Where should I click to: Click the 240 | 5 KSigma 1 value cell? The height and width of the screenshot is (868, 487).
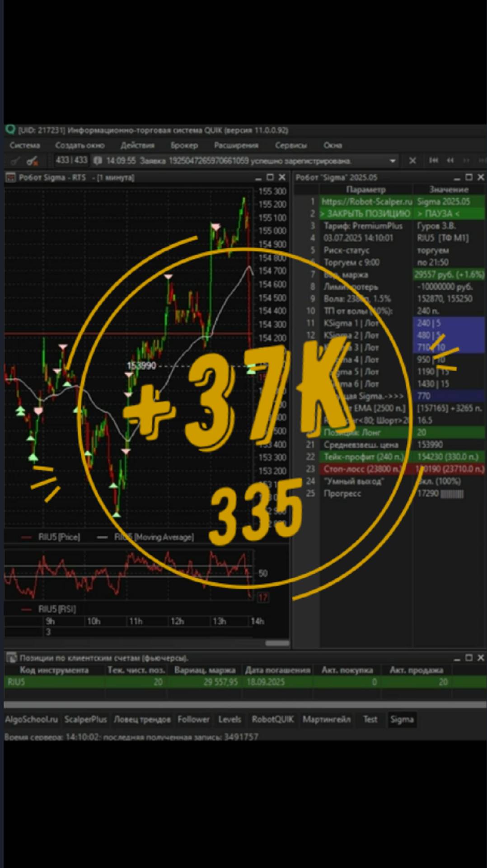click(x=450, y=323)
